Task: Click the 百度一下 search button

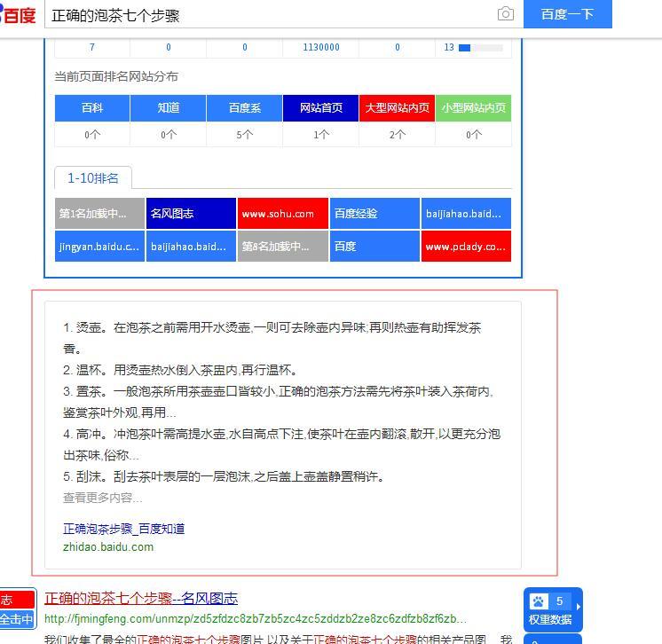Action: [567, 14]
